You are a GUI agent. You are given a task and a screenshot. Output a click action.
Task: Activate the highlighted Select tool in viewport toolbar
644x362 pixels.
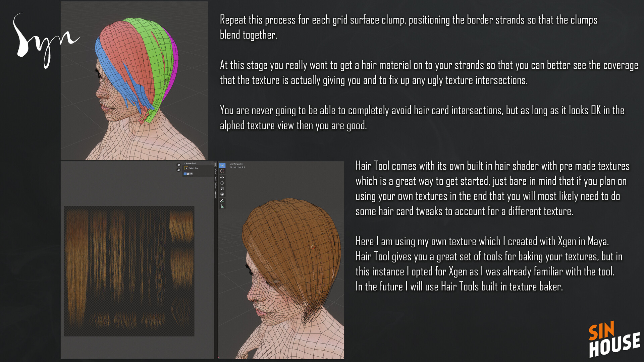222,166
